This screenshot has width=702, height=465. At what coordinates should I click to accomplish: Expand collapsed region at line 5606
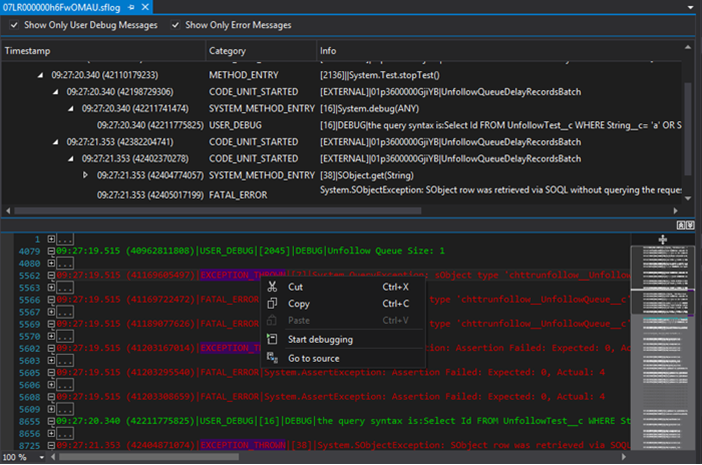coord(51,384)
